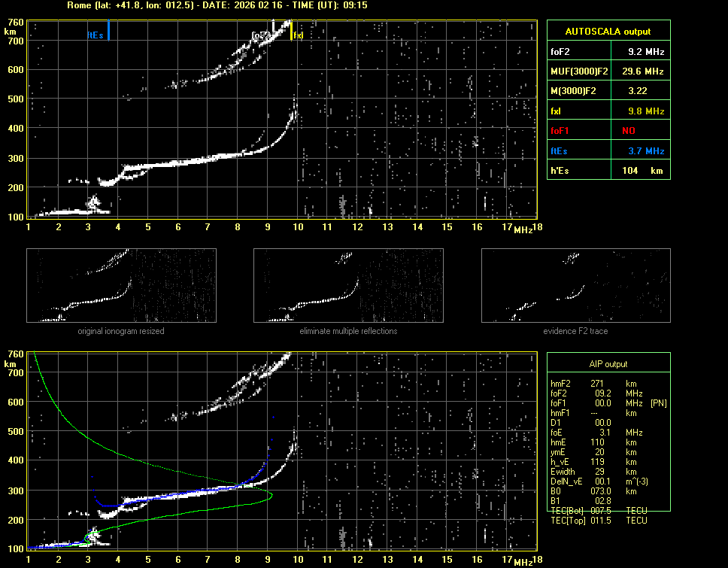This screenshot has height=568, width=728.
Task: Select the 'original ionogram resized' thumbnail
Action: pyautogui.click(x=121, y=285)
